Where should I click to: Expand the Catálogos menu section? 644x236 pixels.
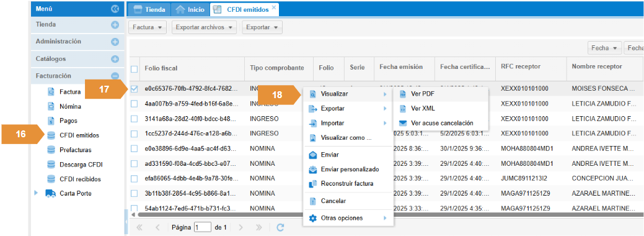(115, 59)
